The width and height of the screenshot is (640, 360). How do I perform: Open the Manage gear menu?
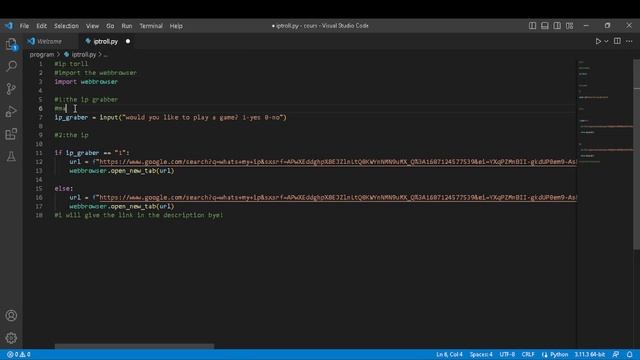[x=11, y=338]
